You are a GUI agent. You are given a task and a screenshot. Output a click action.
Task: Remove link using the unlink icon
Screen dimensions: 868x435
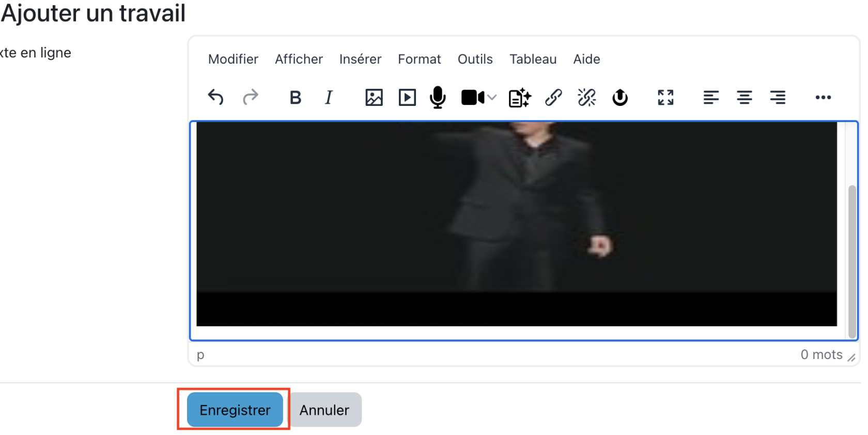pos(586,97)
